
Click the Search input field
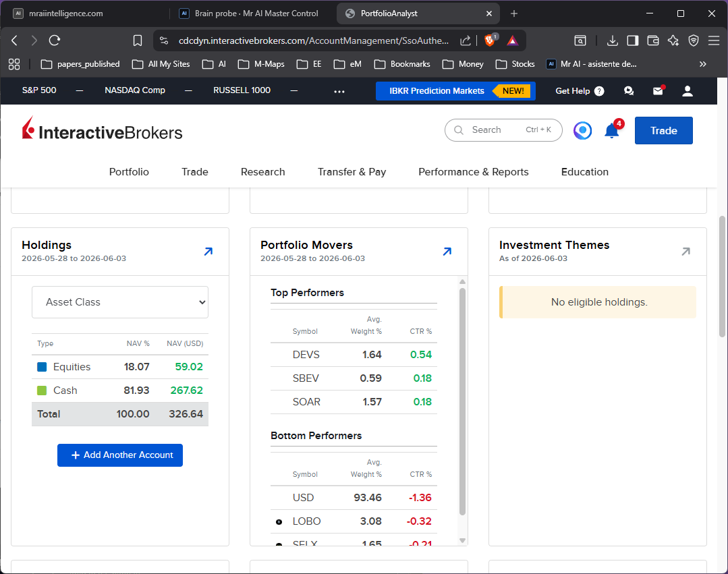click(x=503, y=130)
